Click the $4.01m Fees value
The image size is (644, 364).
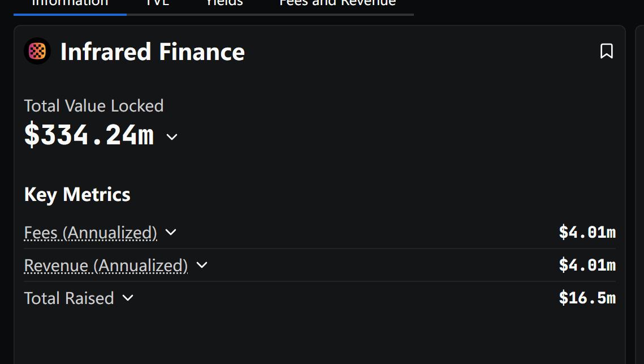pyautogui.click(x=587, y=233)
